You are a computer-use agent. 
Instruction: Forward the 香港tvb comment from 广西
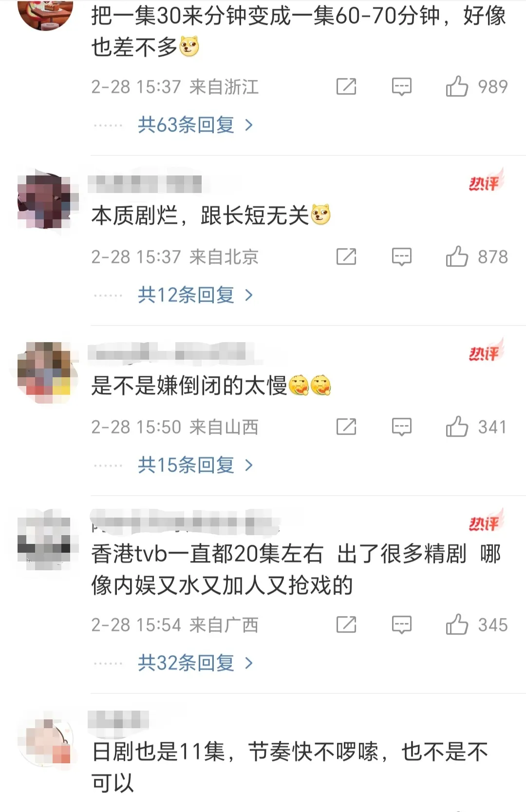[346, 625]
